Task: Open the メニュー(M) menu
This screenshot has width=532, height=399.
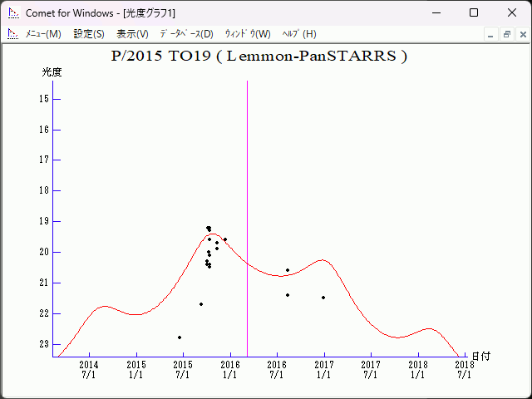Action: pos(43,34)
